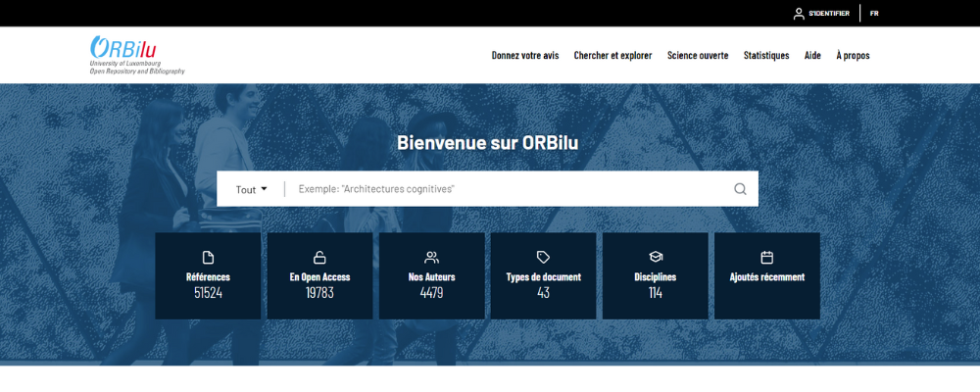Open the Tout search scope dropdown

[251, 189]
